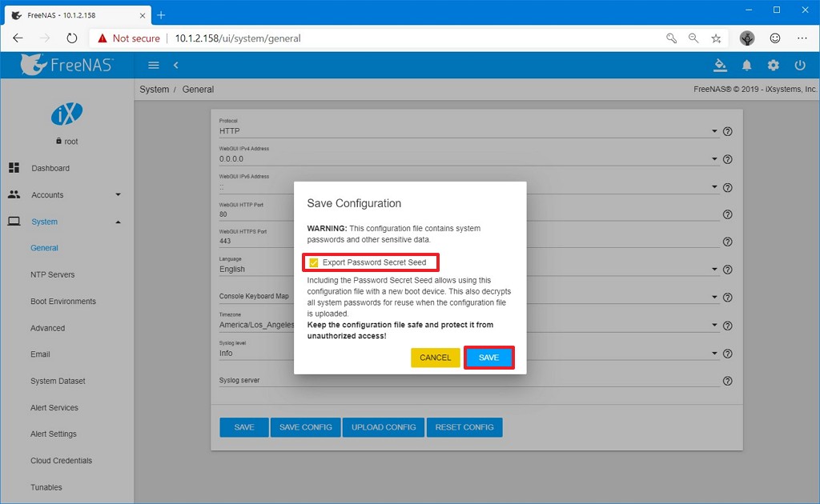Open the notifications bell icon

(746, 66)
